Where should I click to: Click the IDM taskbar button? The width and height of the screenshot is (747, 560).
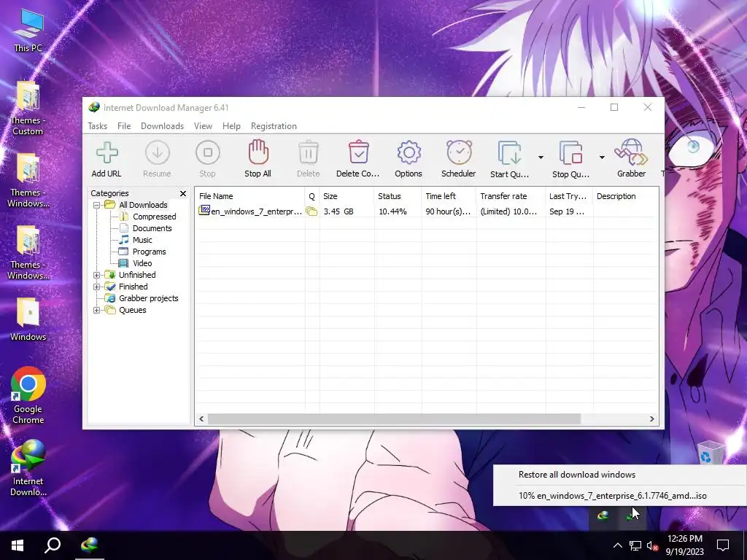point(90,545)
